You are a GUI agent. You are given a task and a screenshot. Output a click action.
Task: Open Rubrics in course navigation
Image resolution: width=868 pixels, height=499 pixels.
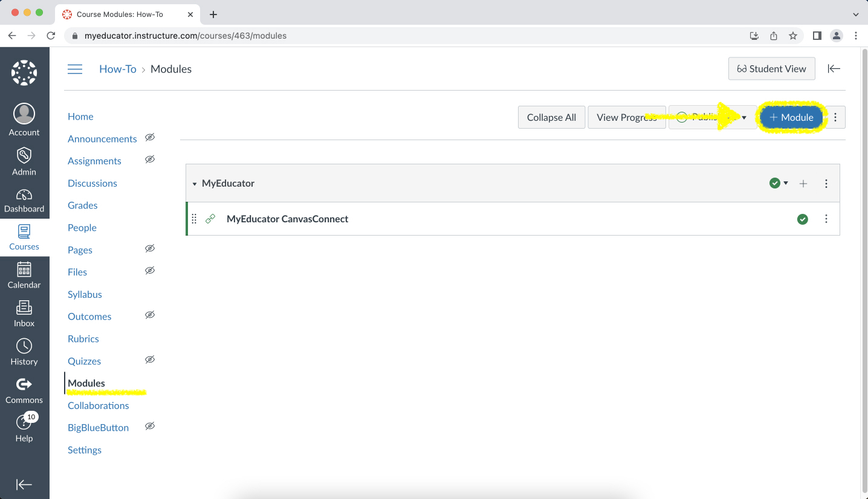(83, 339)
